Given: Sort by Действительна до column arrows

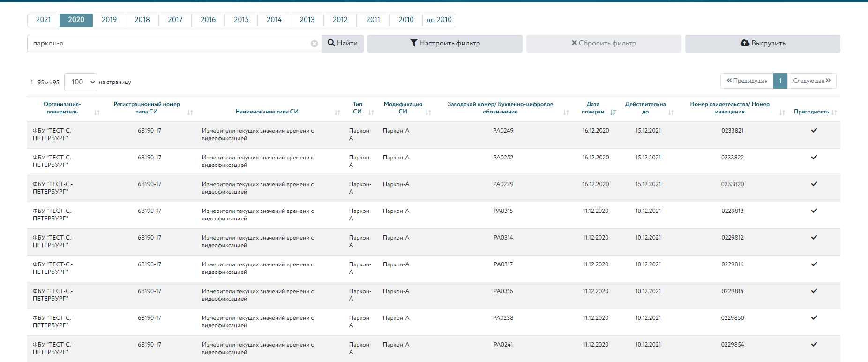Looking at the screenshot, I should point(671,113).
